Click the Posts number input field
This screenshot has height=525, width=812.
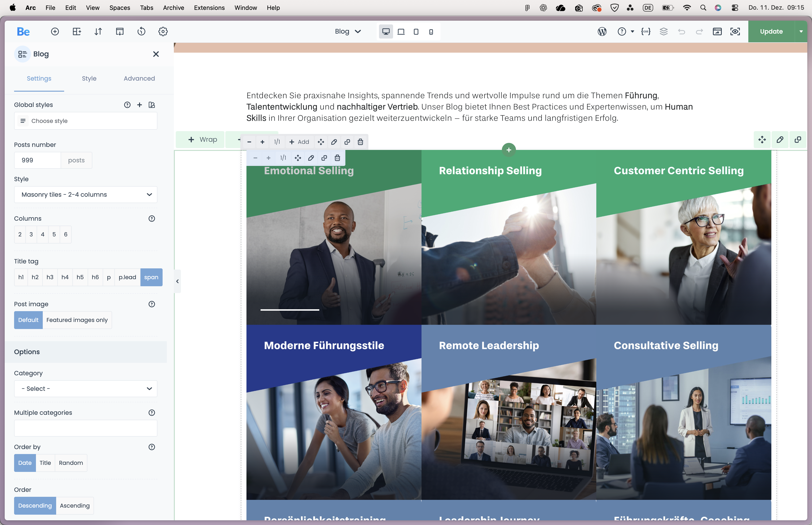tap(38, 160)
